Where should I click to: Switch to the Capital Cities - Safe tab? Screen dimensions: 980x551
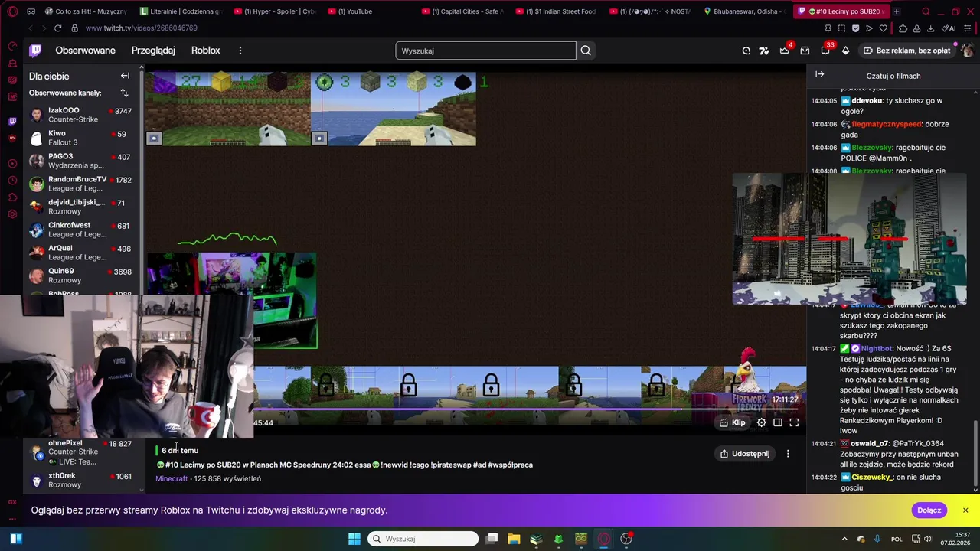[x=463, y=11]
